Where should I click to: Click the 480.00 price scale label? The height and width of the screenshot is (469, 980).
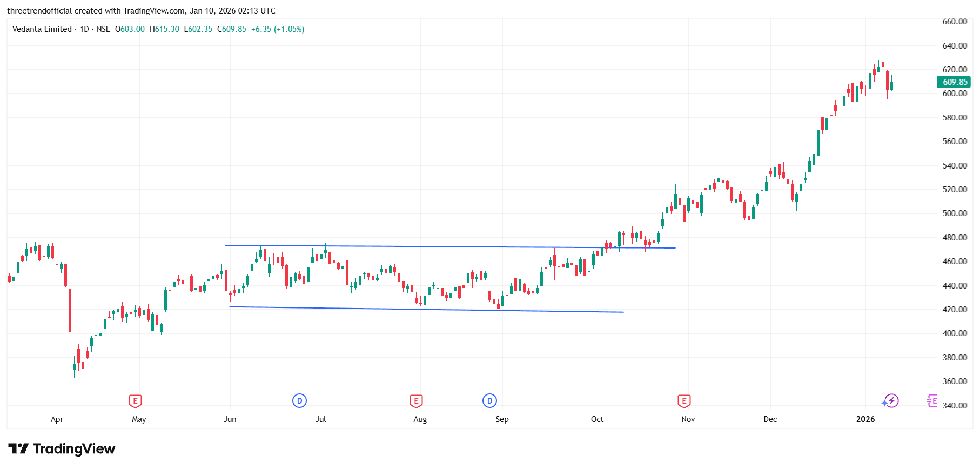pyautogui.click(x=955, y=238)
